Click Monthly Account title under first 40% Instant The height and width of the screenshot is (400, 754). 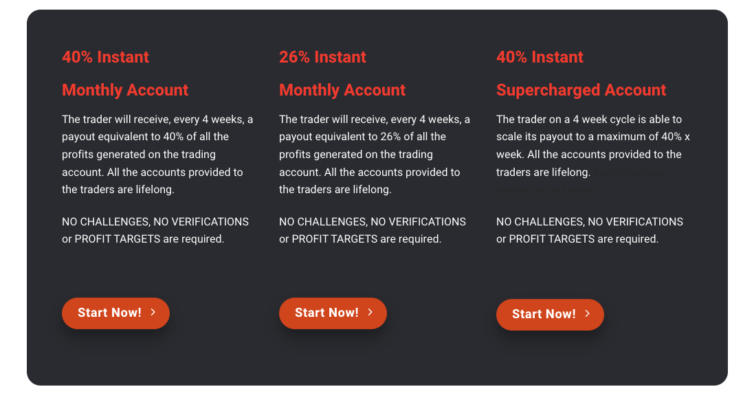125,90
